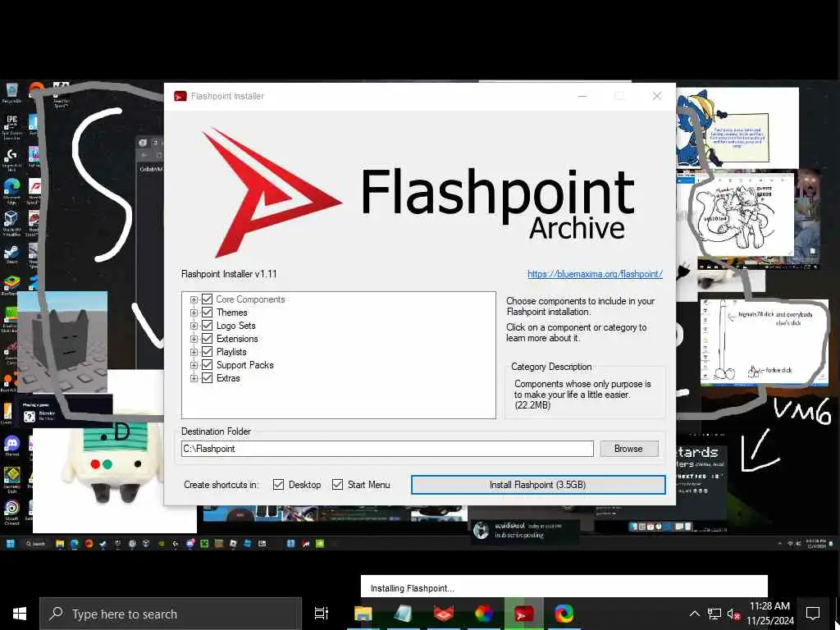Image resolution: width=840 pixels, height=630 pixels.
Task: Click the Flashpoint Installer title bar icon
Action: coord(180,97)
